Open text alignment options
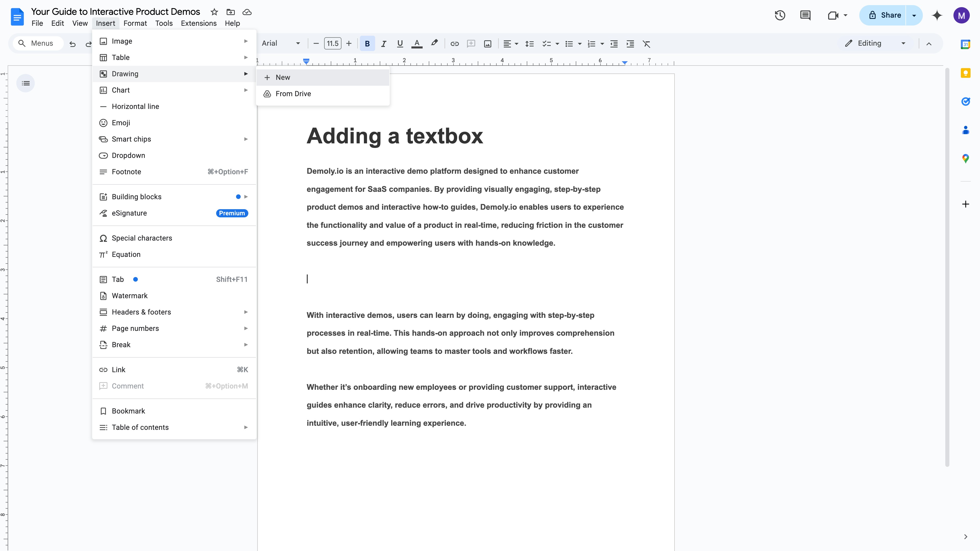The width and height of the screenshot is (980, 551). (x=510, y=44)
